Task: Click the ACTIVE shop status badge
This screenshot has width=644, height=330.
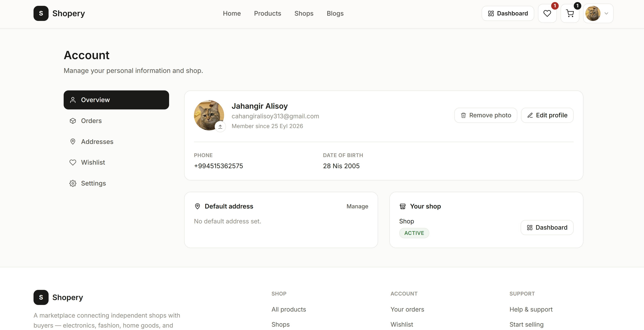Action: (x=414, y=233)
